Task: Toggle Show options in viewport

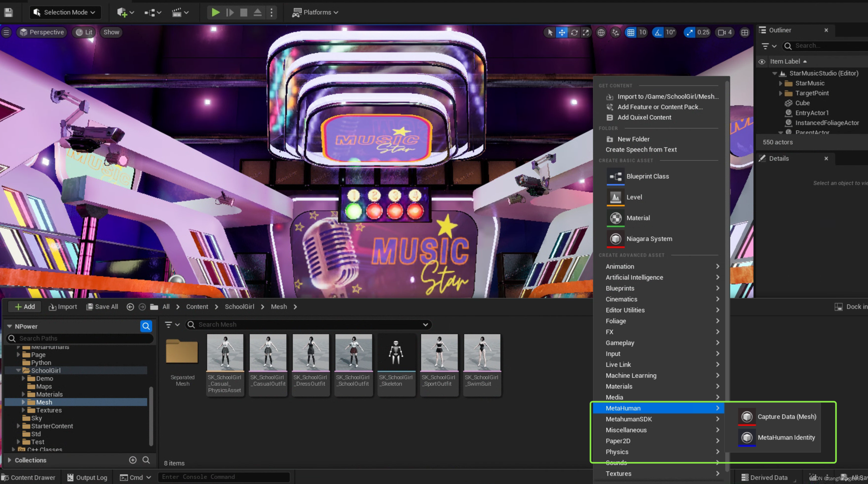Action: (111, 32)
